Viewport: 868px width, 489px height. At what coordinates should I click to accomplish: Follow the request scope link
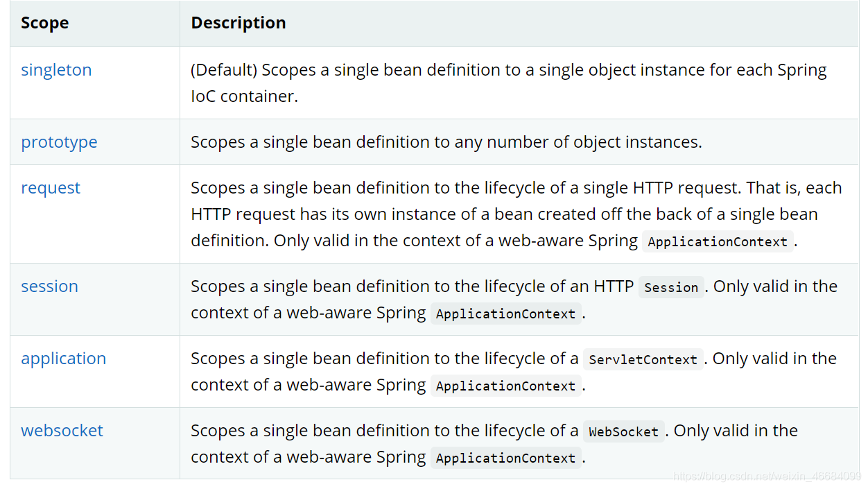(51, 188)
